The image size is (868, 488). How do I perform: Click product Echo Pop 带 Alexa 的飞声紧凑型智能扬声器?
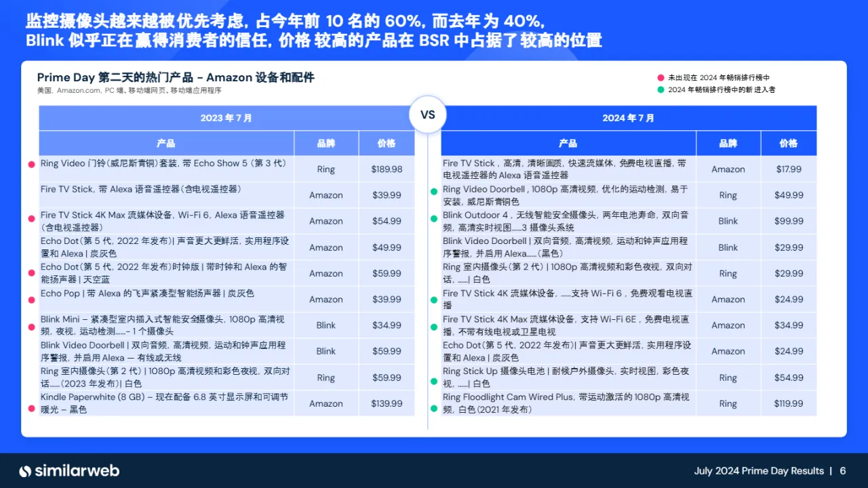147,293
